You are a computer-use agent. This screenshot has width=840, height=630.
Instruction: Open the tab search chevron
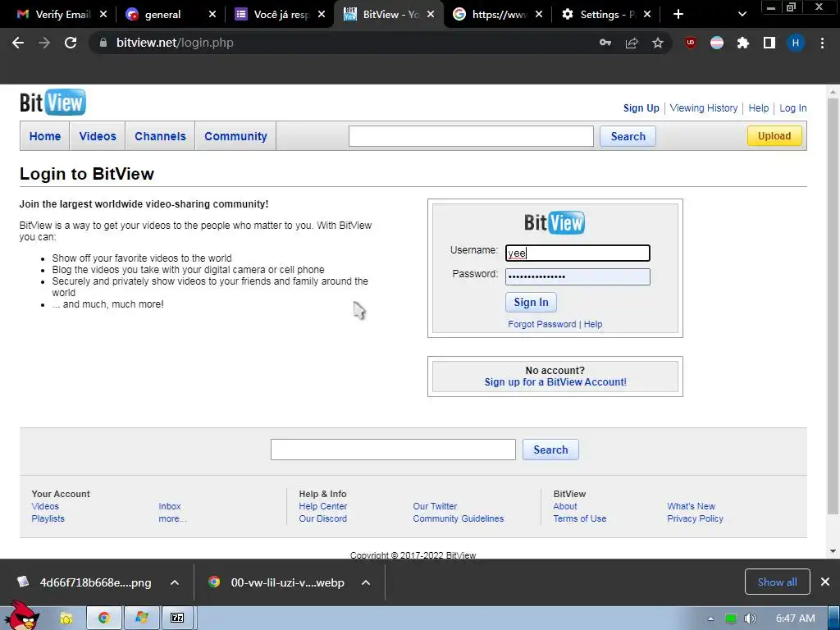[742, 15]
